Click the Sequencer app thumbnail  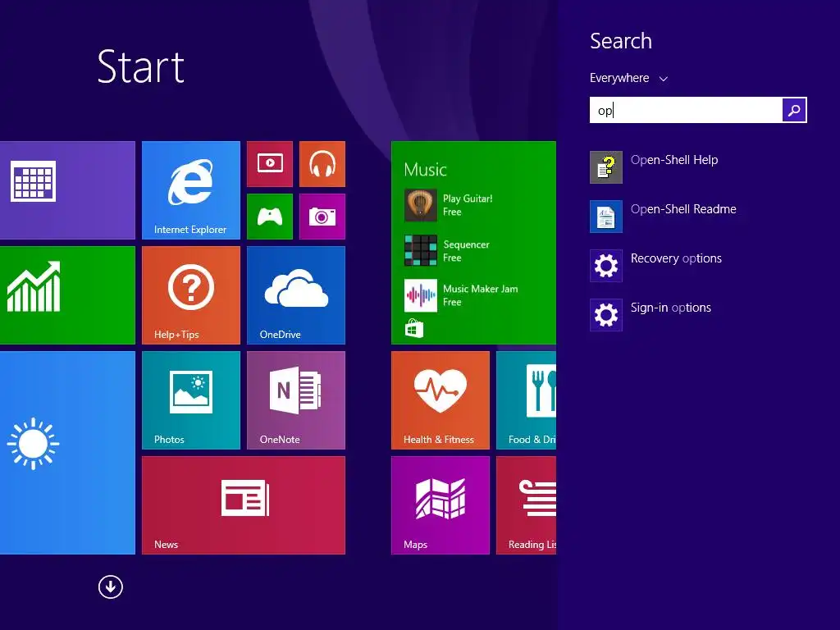pyautogui.click(x=421, y=250)
